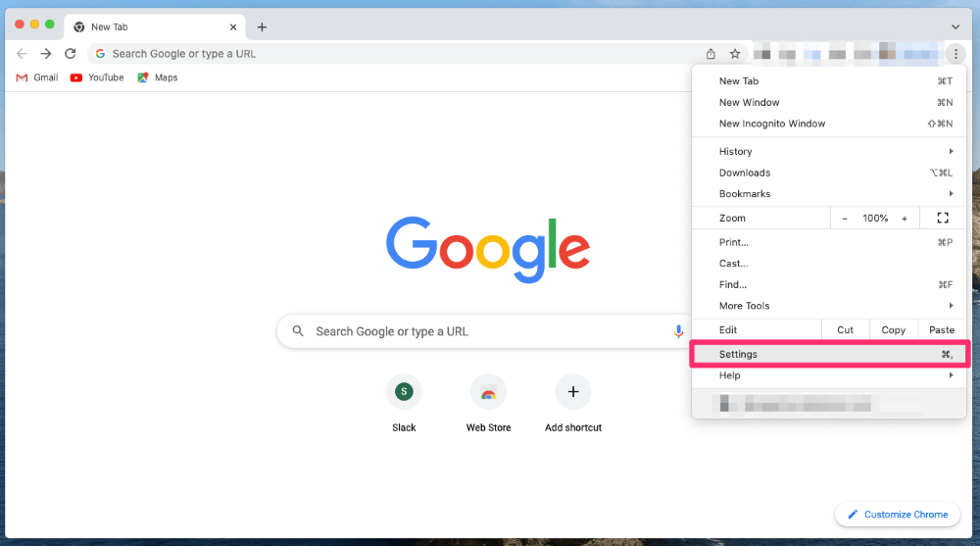The image size is (980, 546).
Task: Click the 100% zoom value
Action: click(x=875, y=219)
